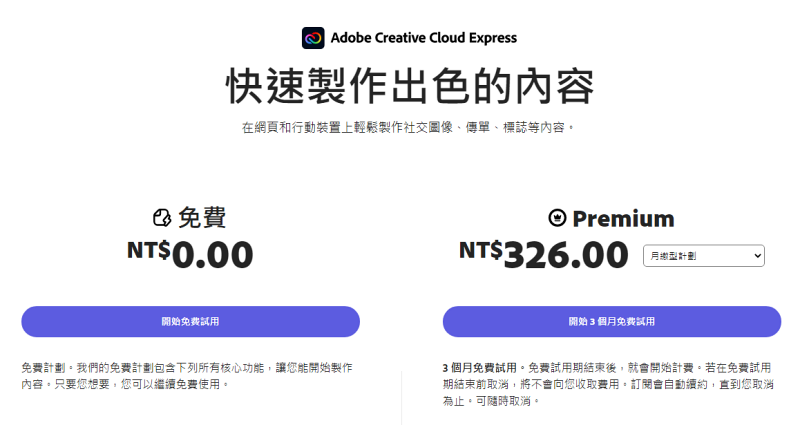The image size is (800, 425).
Task: Click the Adobe Creative Cloud Express logo icon
Action: (313, 38)
